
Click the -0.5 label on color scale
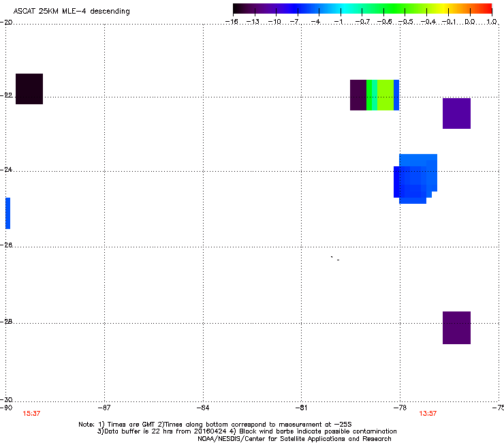(406, 22)
